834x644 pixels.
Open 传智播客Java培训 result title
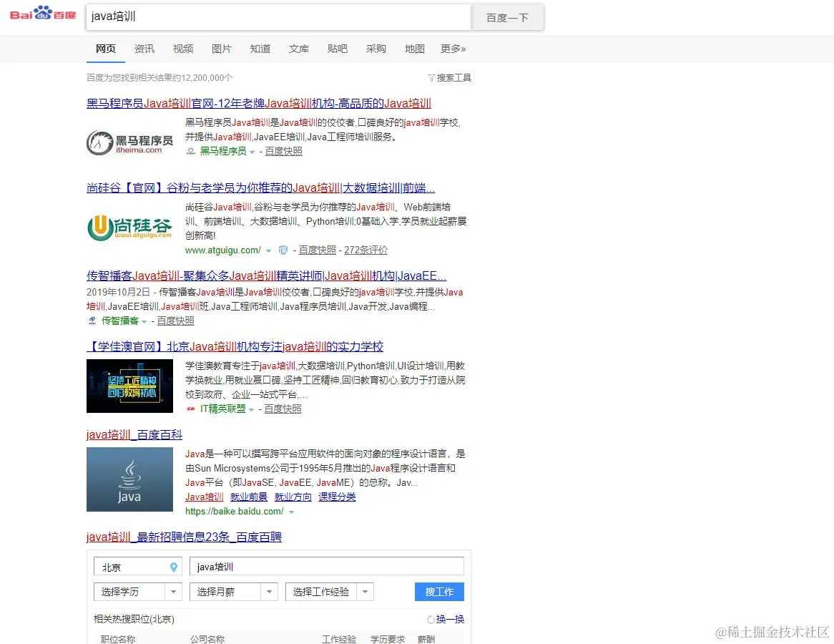click(267, 275)
